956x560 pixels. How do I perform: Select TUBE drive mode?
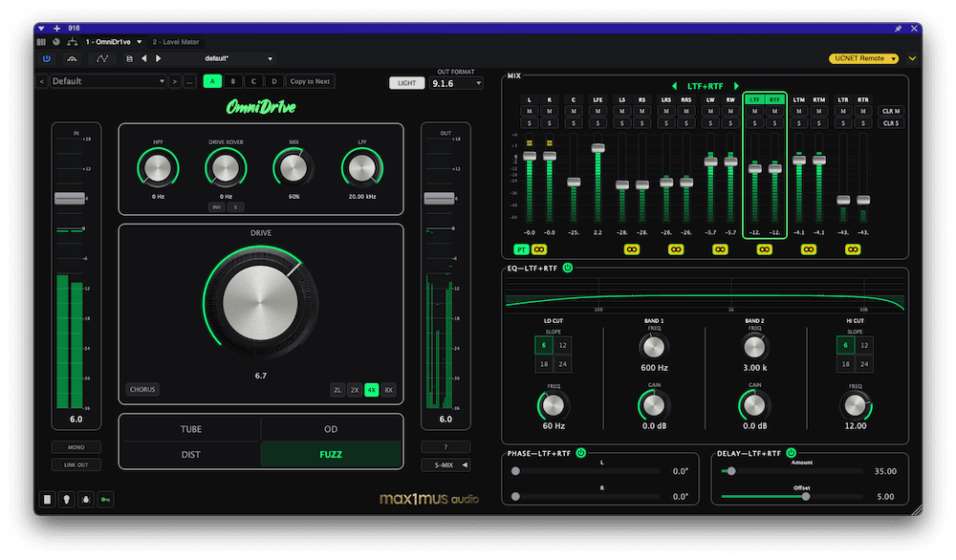pos(191,429)
